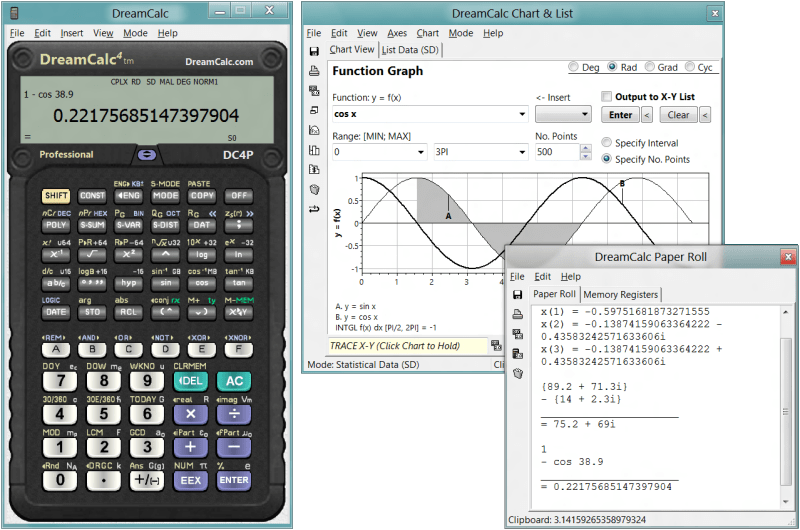The width and height of the screenshot is (800, 530).
Task: Open the Chart menu in Chart & List
Action: click(428, 33)
